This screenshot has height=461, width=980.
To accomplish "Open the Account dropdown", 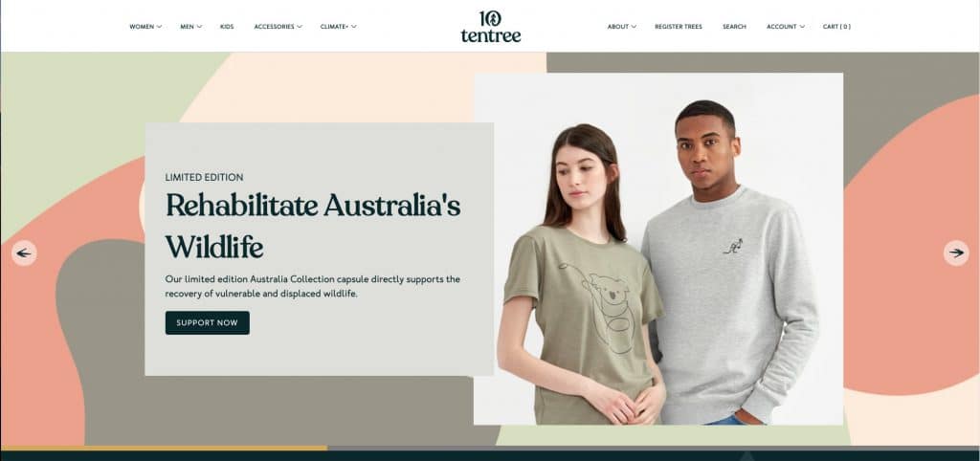I will point(786,27).
